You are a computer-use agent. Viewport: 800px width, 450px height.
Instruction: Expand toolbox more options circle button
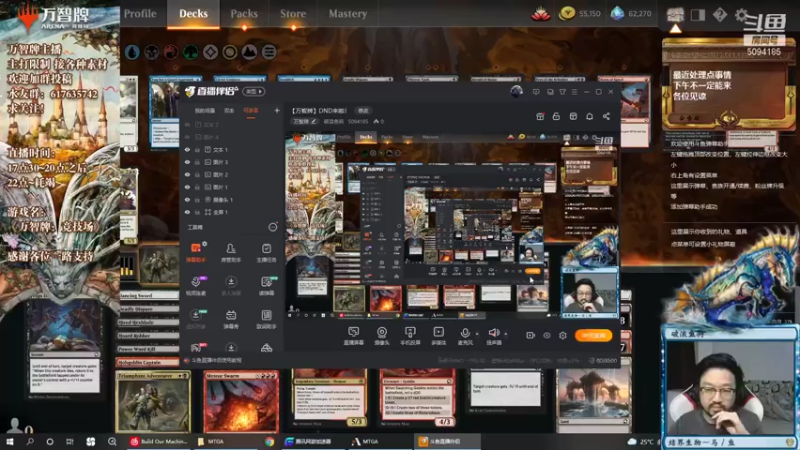[273, 227]
